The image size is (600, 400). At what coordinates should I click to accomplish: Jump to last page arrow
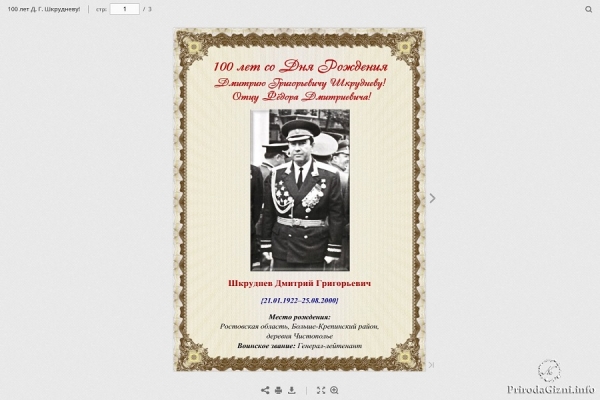(431, 365)
